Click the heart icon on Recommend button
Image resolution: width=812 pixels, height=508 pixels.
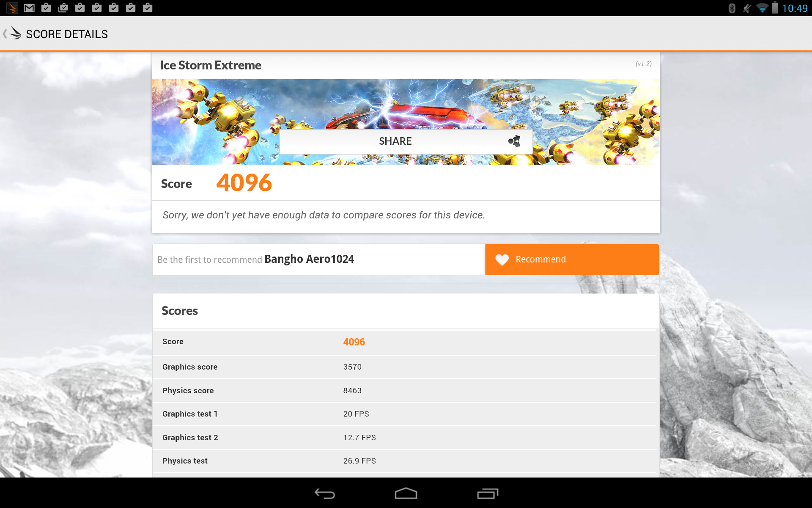[x=502, y=260]
